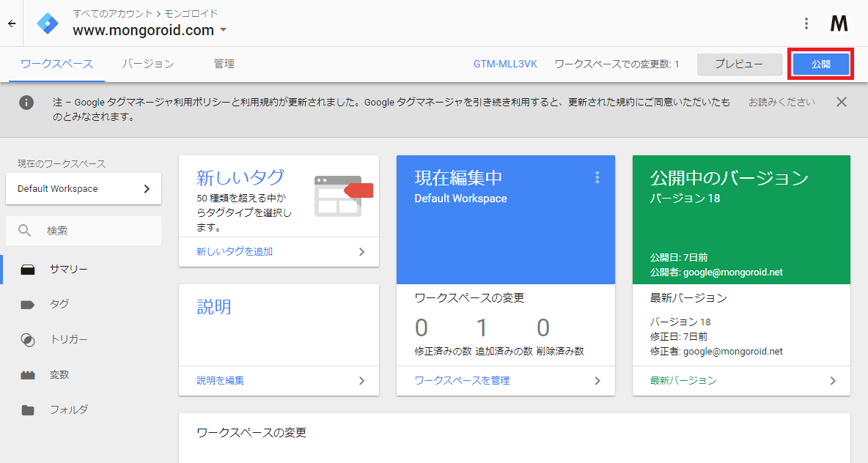Open the お読みください link
868x463 pixels.
781,102
